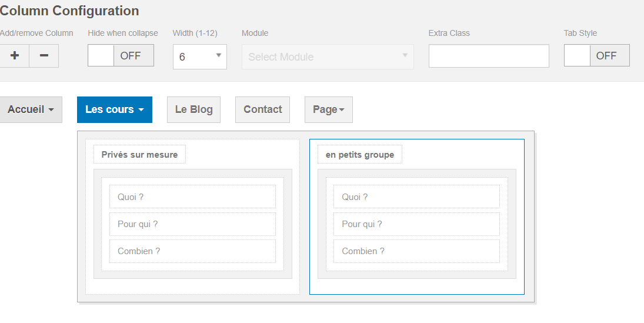Toggle the Hide when collapse switch
Screen dimensions: 644x323
121,56
